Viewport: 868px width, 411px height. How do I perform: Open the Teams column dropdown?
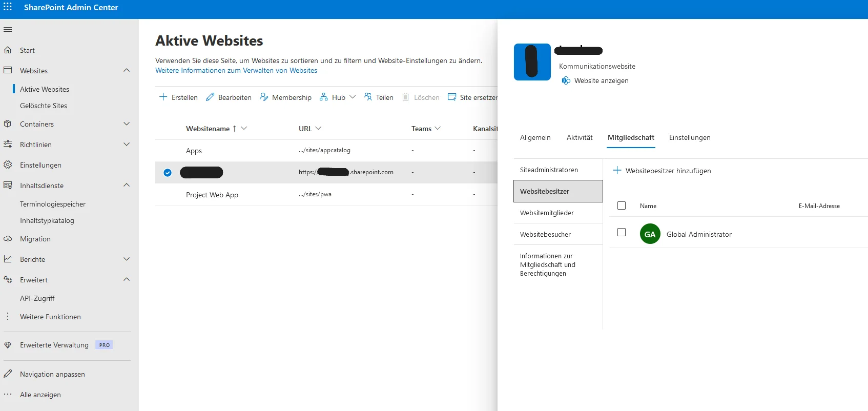tap(438, 128)
